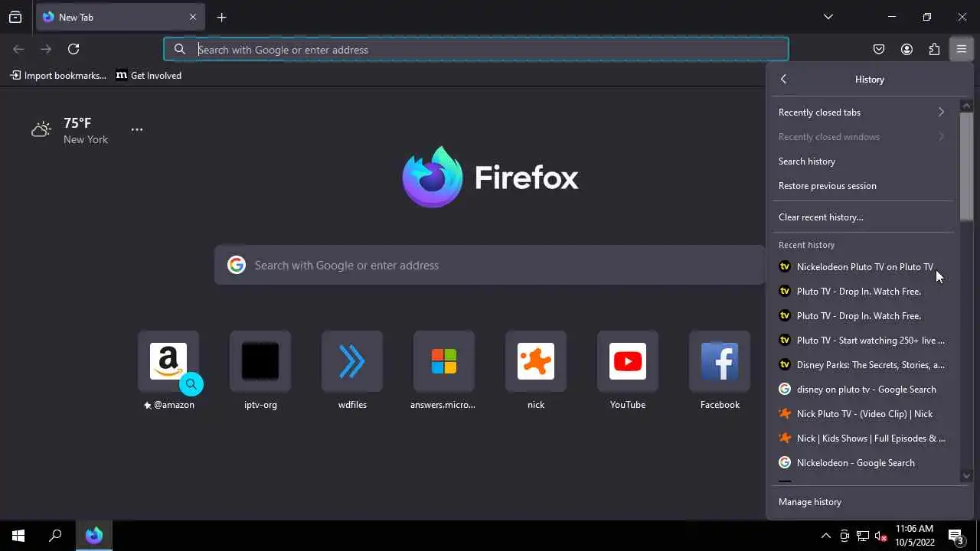Open Nick Pluto TV Video Clip entry
The image size is (980, 551).
[863, 413]
